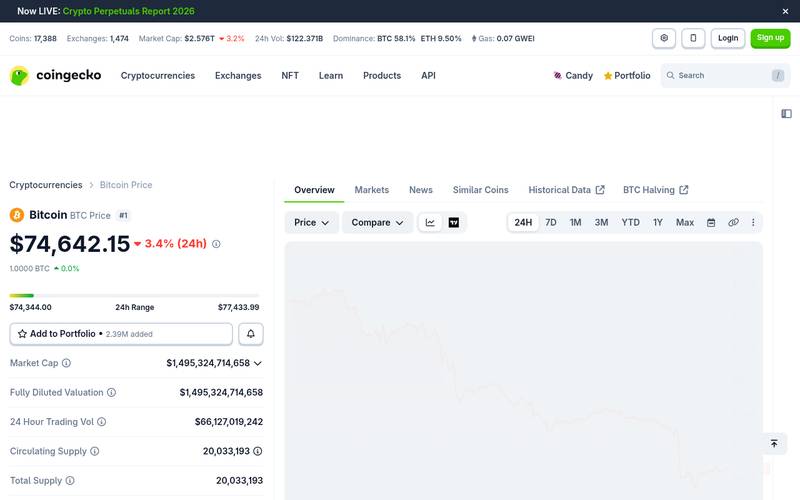
Task: Click the #1 rank badge
Action: pyautogui.click(x=123, y=215)
